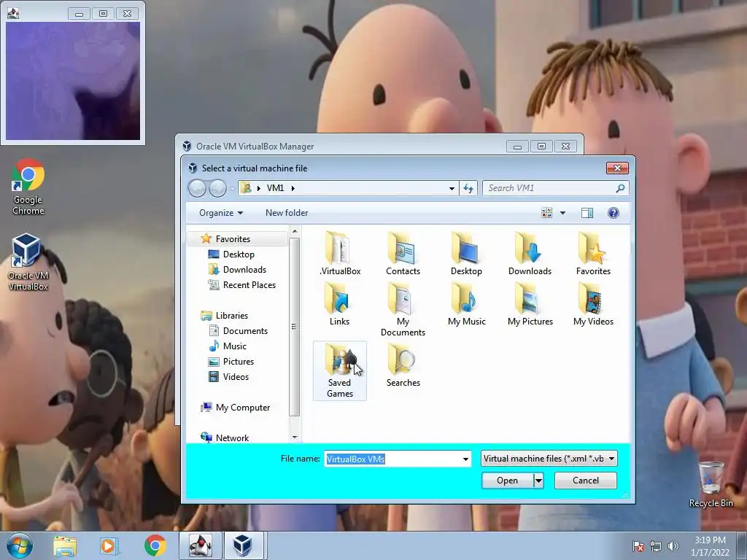Select Recent Places in navigation pane
This screenshot has width=747, height=560.
click(x=249, y=285)
